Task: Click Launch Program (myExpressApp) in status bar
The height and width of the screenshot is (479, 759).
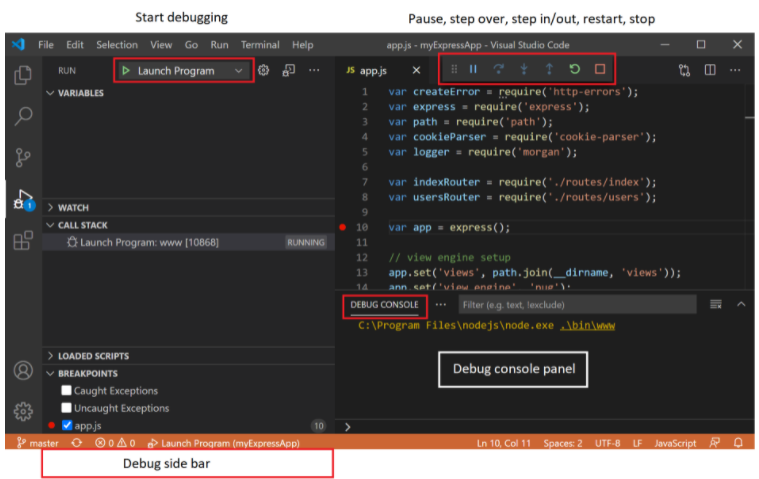Action: click(x=224, y=443)
